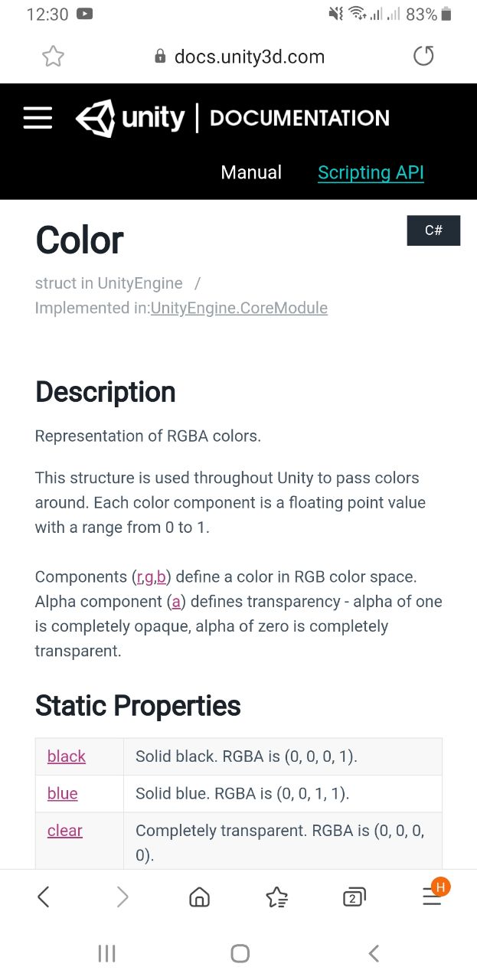Image resolution: width=477 pixels, height=980 pixels.
Task: Open browser bookmarks list icon
Action: [x=276, y=897]
